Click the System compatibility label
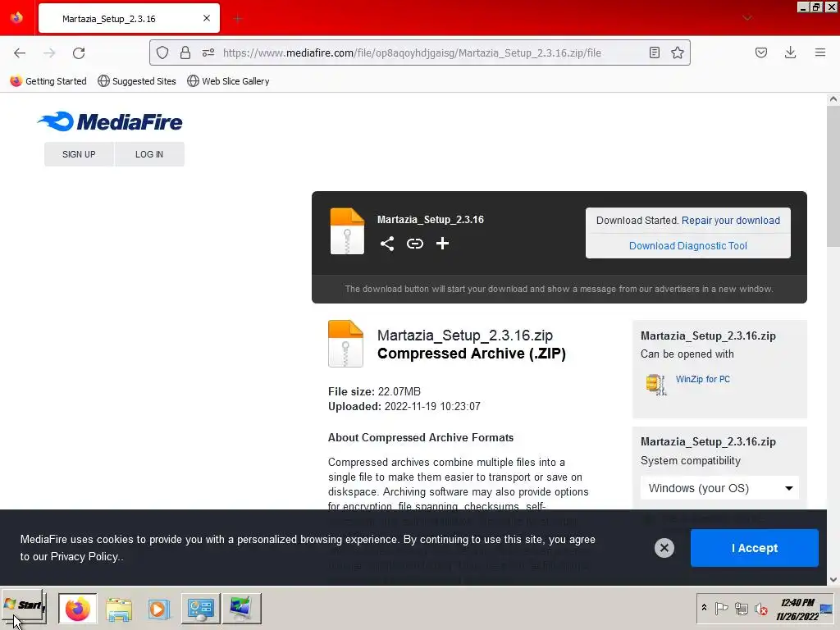 pyautogui.click(x=691, y=461)
